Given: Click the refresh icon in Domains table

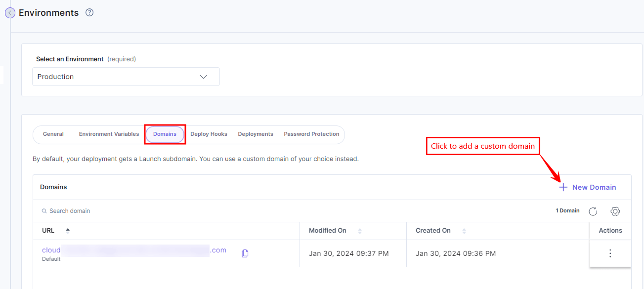Looking at the screenshot, I should pos(593,211).
